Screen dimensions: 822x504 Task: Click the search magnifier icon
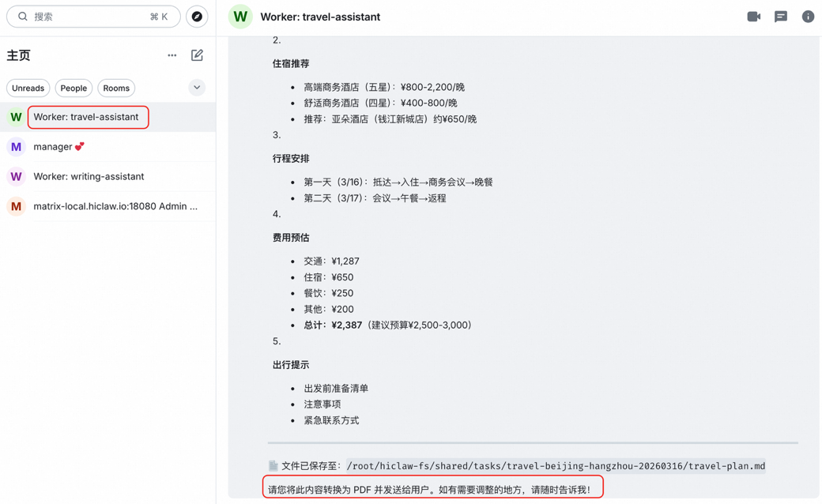23,17
